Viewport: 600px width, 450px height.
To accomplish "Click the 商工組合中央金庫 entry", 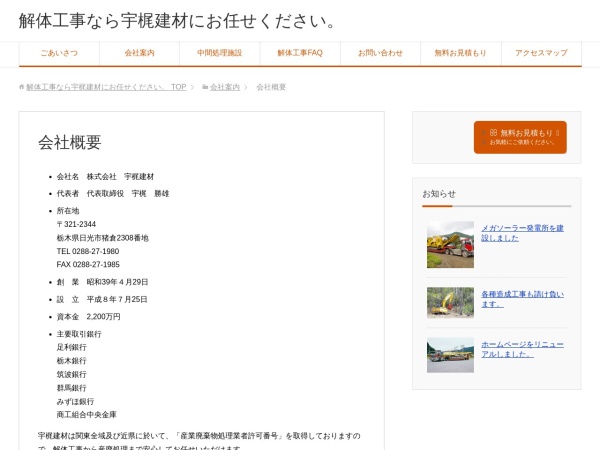I will (x=86, y=414).
